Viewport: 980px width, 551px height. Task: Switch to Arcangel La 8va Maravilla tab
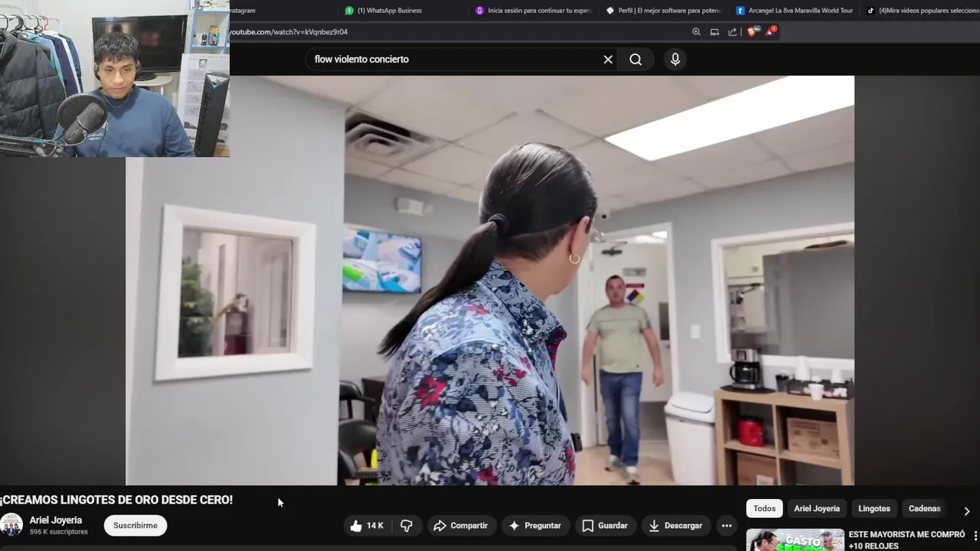pos(794,11)
